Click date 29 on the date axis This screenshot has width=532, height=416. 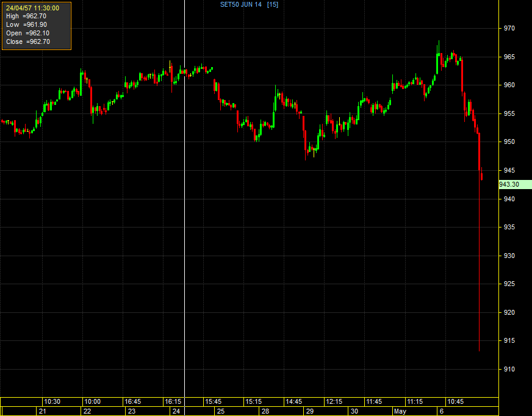coord(310,411)
